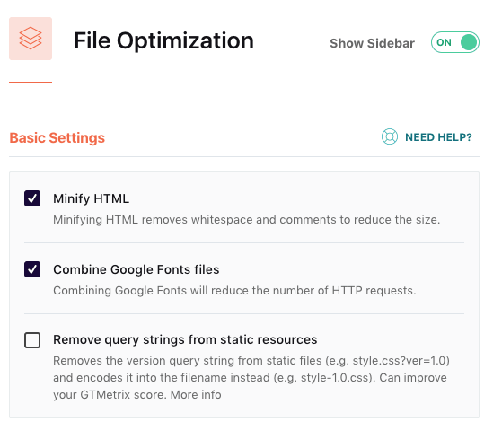Click the Combine Google Fonts files label
The image size is (493, 448).
tap(136, 269)
